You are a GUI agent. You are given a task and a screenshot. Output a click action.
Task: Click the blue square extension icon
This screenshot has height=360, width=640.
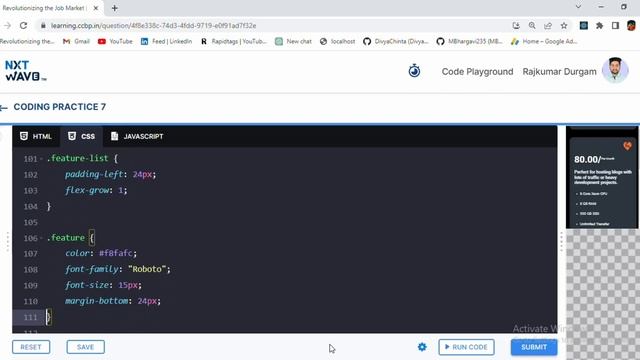click(x=584, y=25)
